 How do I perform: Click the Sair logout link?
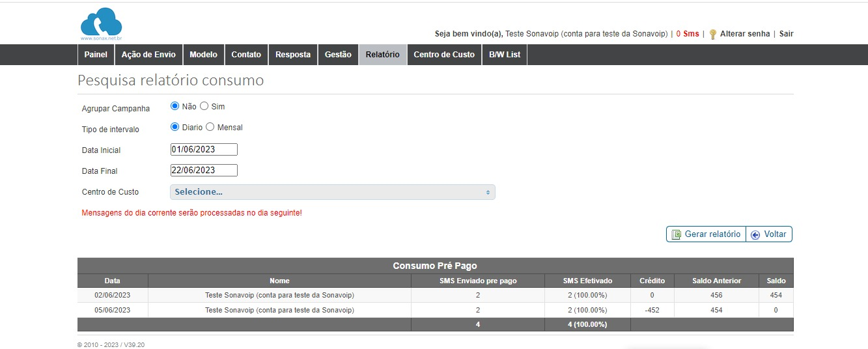pyautogui.click(x=787, y=34)
